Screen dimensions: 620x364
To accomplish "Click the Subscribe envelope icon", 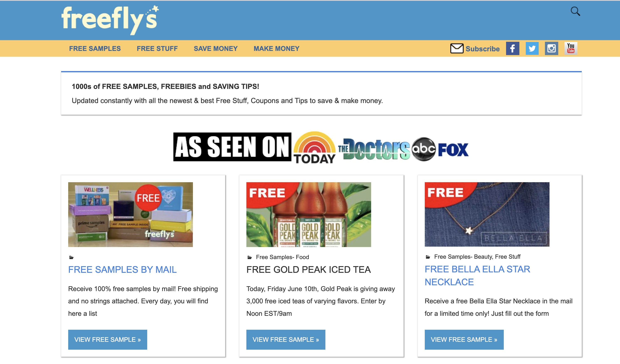I will (457, 48).
